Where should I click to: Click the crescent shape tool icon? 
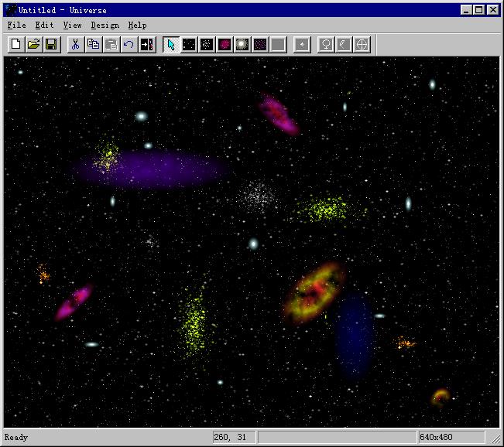coord(344,44)
